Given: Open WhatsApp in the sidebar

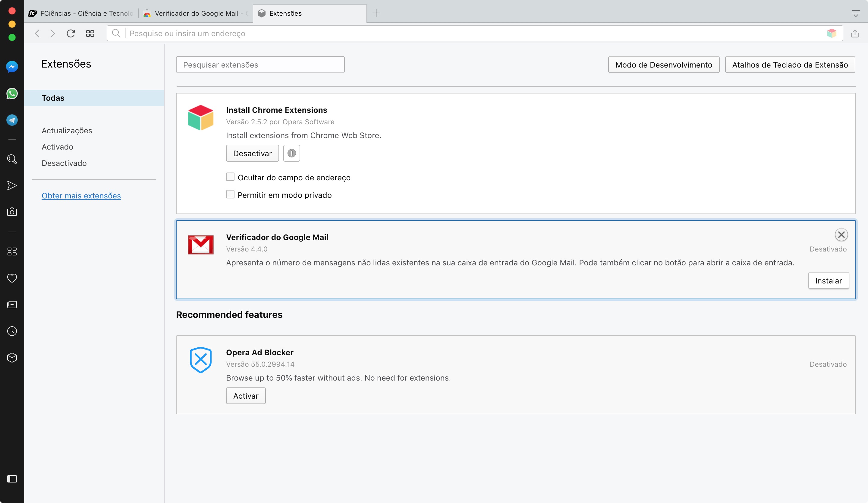Looking at the screenshot, I should [12, 93].
